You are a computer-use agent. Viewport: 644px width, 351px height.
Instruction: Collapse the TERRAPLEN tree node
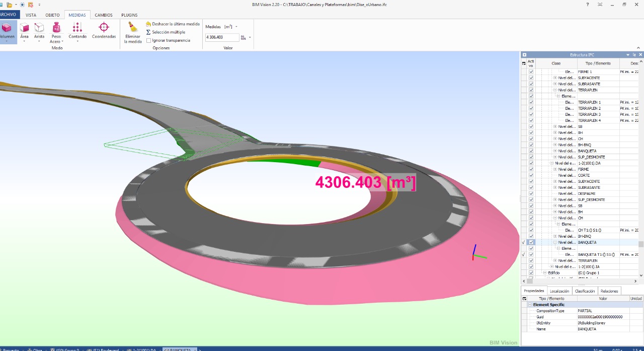[555, 90]
